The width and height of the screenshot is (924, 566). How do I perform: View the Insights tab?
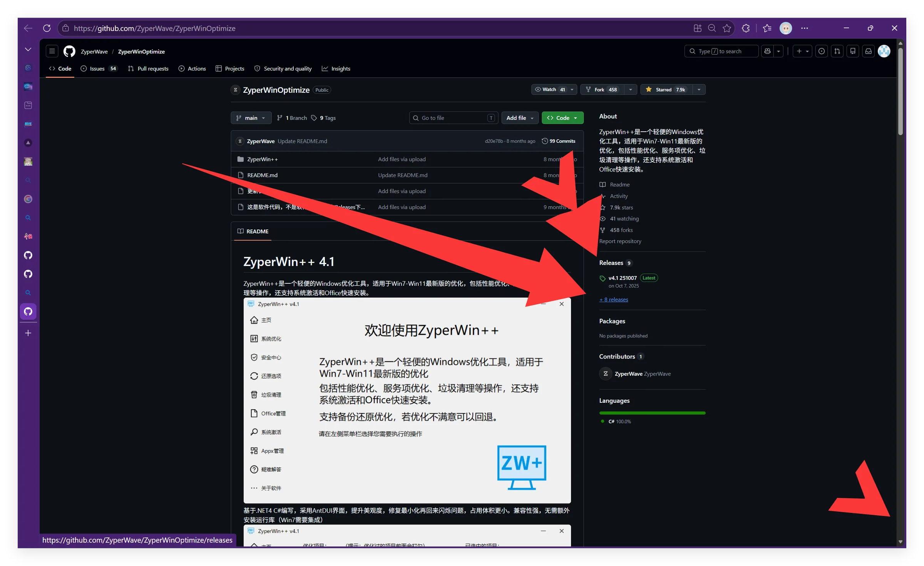tap(336, 69)
